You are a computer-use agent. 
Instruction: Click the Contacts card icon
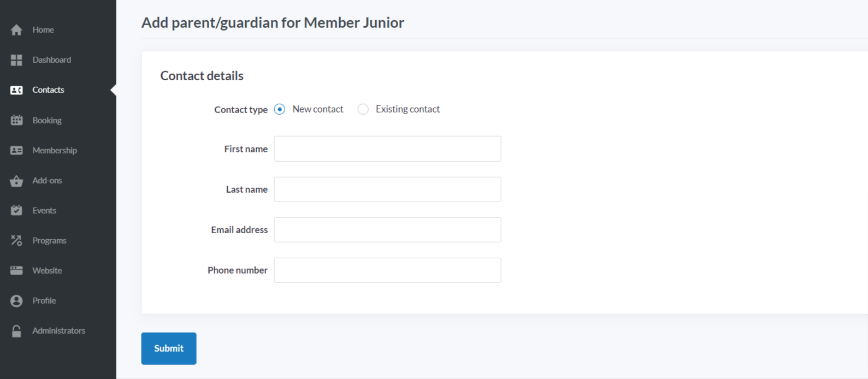click(16, 90)
